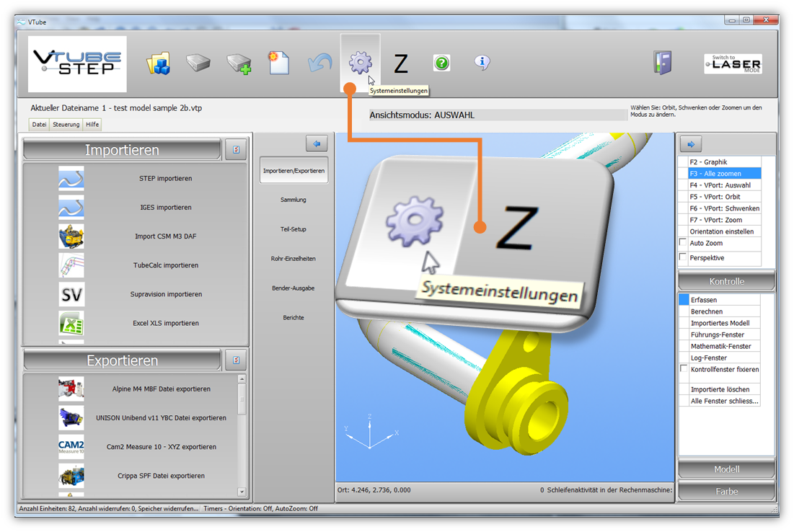Click the Exportieren list scrollbar down arrow
Screen dimensions: 794x532
[x=242, y=491]
